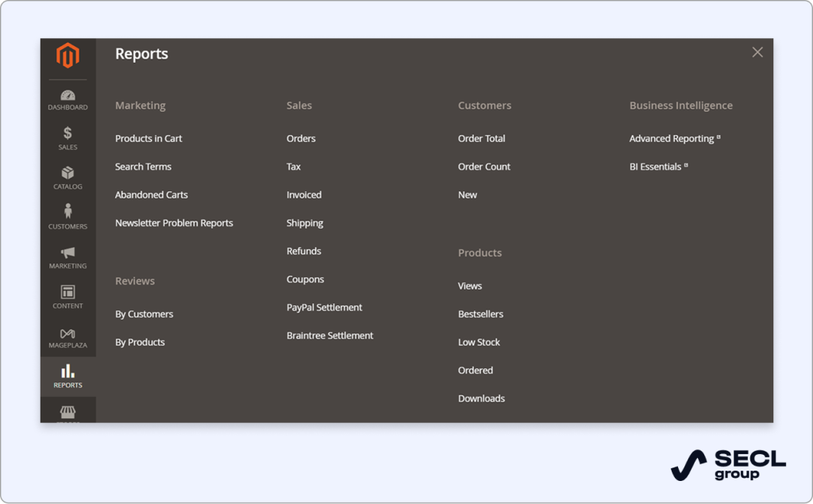Open the Products in Cart report

pos(148,139)
